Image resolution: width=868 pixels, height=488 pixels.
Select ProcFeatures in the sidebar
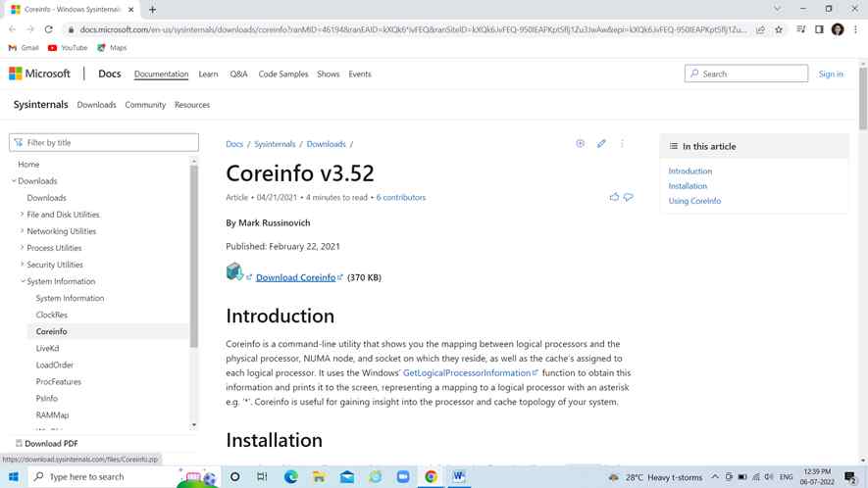(x=58, y=381)
